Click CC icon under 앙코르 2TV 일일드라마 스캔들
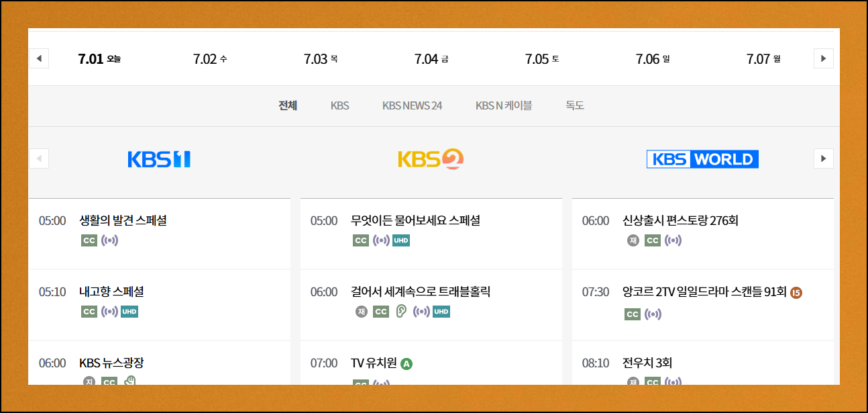Screen dimensions: 868x413 pyautogui.click(x=633, y=314)
